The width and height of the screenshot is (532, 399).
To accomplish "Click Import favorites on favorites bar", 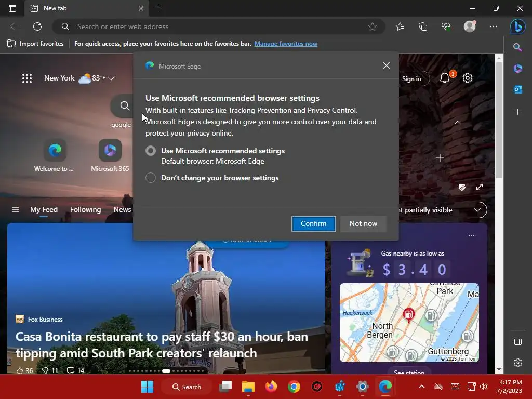I will click(x=35, y=44).
